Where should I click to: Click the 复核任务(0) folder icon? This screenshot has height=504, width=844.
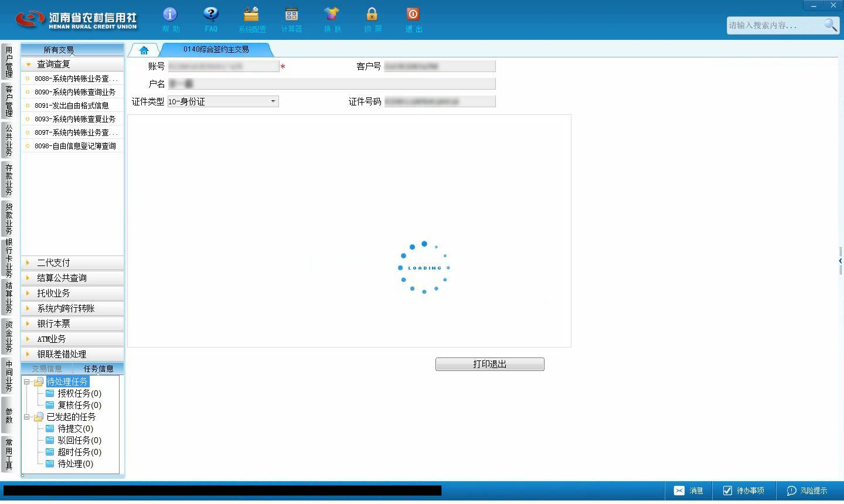(x=50, y=405)
